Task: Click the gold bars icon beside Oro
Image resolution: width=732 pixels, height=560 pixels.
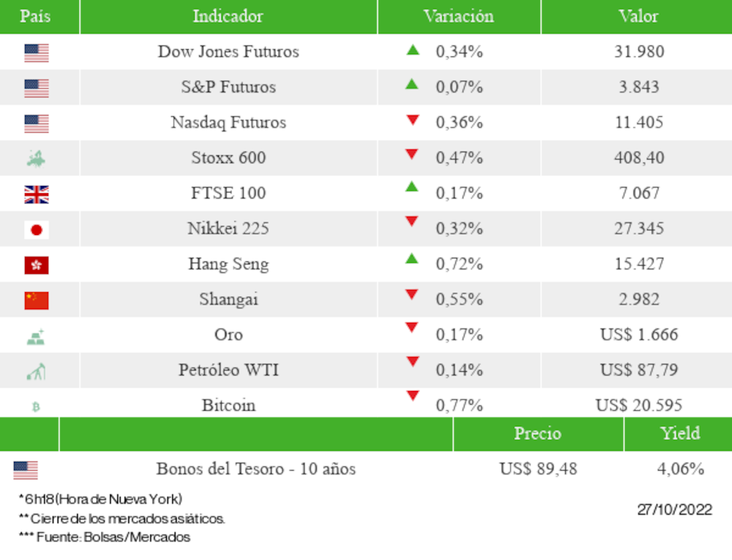Action: point(36,337)
